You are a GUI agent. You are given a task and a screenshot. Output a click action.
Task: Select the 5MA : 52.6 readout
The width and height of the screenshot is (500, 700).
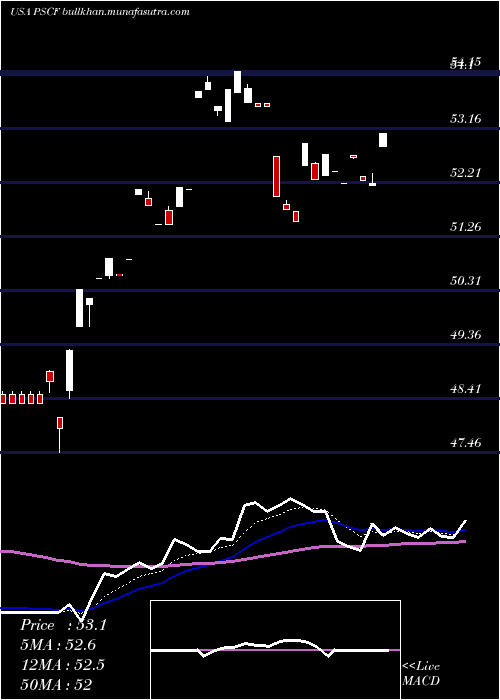tap(58, 645)
